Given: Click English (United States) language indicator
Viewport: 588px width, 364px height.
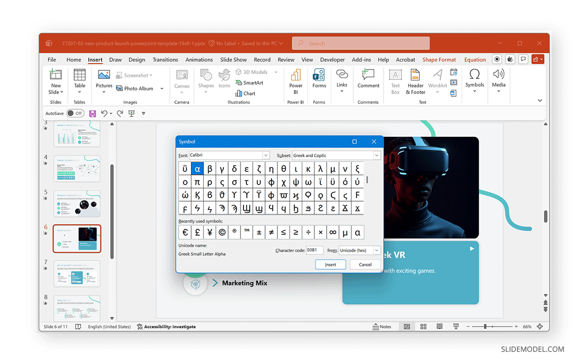Looking at the screenshot, I should pos(109,327).
